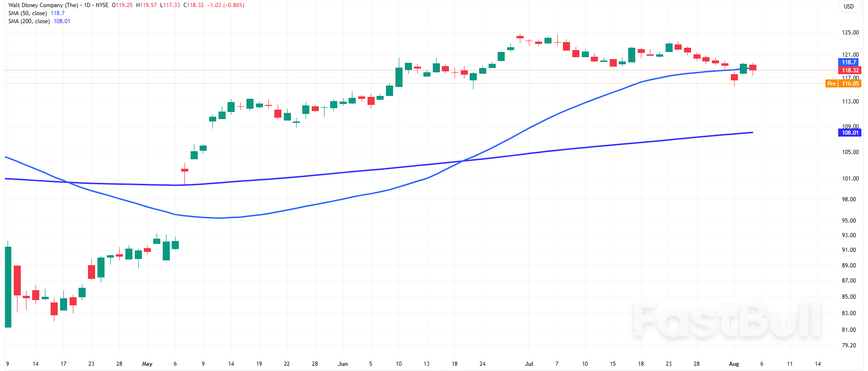Select the 1D interval label
This screenshot has height=371, width=868.
click(87, 5)
